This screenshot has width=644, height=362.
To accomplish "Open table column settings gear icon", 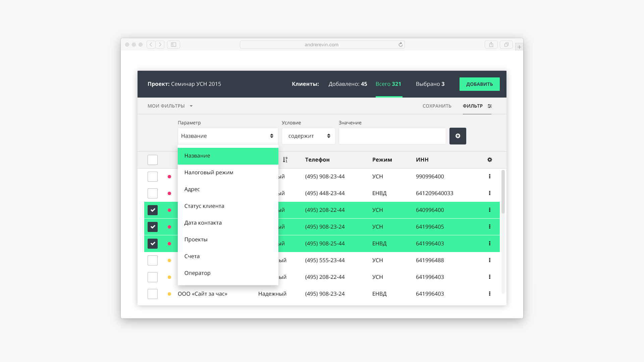I will click(489, 160).
